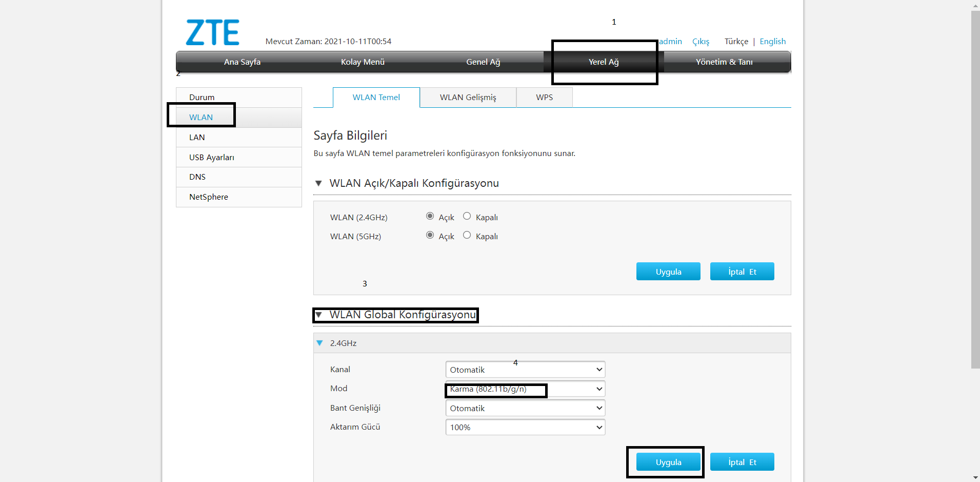Collapse the 2.4GHz blue triangle

point(319,343)
